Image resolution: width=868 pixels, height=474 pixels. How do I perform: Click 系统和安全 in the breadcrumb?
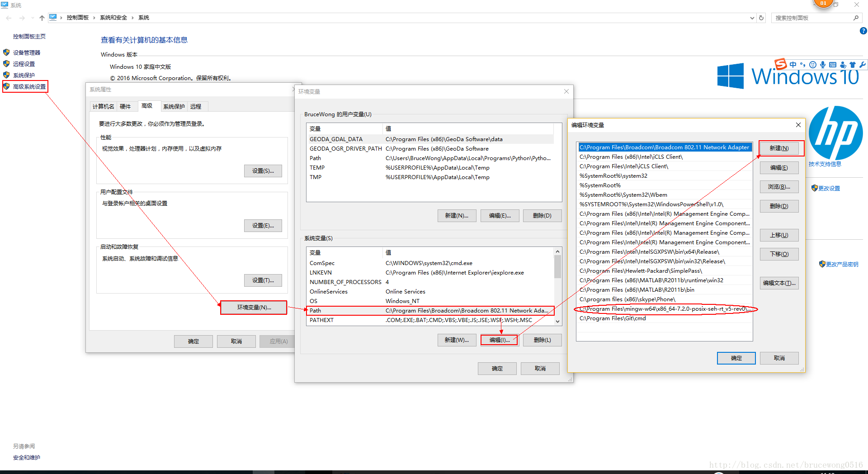(113, 18)
